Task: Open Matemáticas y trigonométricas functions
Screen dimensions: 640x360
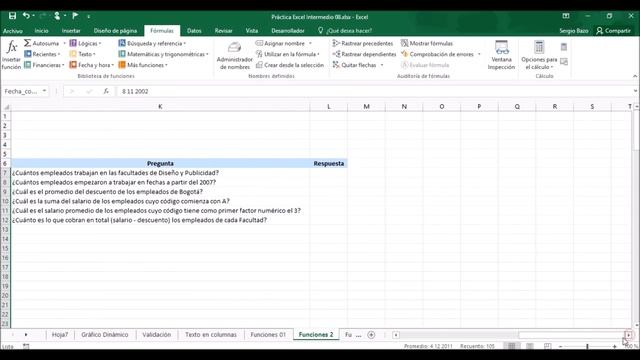Action: [x=163, y=54]
